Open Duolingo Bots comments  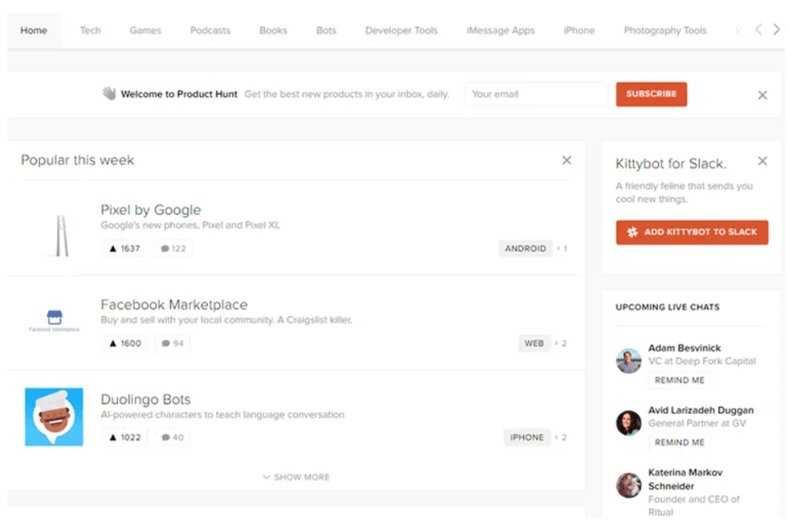click(170, 437)
